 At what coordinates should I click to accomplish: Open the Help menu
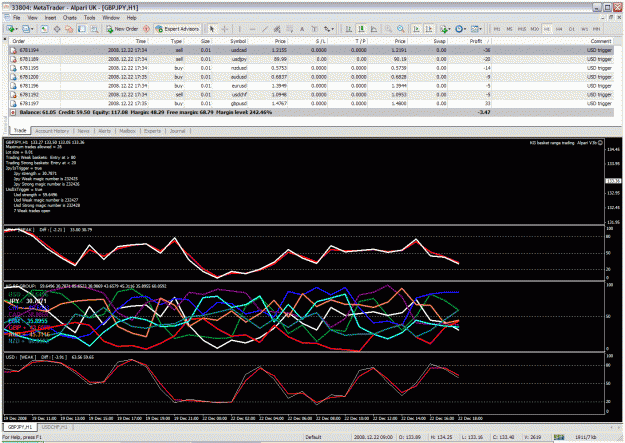tap(132, 18)
